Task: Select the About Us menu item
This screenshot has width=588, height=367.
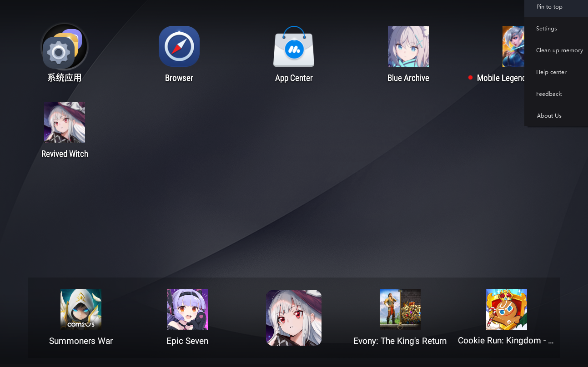Action: 556,116
